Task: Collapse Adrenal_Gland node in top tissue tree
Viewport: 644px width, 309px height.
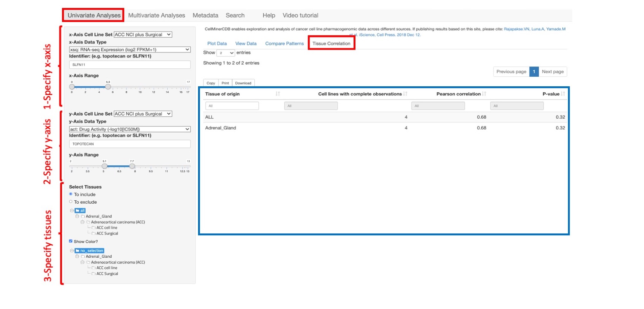Action: pos(77,216)
